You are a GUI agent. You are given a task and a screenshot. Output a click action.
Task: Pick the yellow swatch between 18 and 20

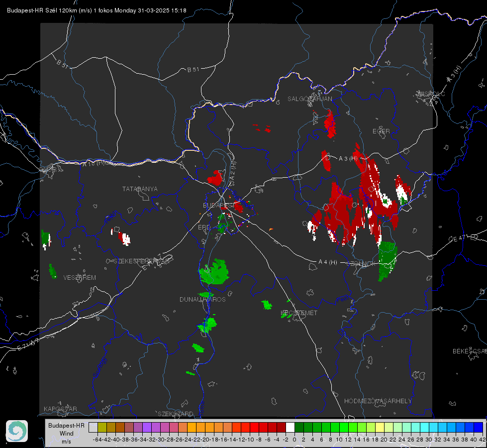(x=380, y=428)
